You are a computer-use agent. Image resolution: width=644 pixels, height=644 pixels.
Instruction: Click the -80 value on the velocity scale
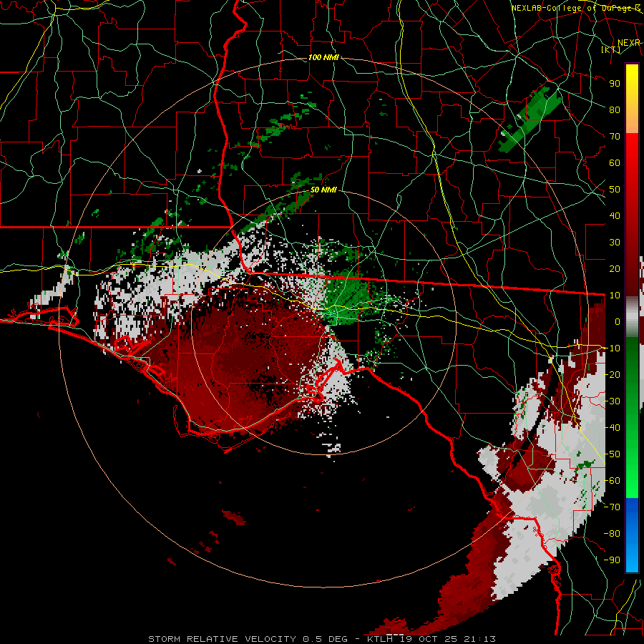[x=612, y=534]
